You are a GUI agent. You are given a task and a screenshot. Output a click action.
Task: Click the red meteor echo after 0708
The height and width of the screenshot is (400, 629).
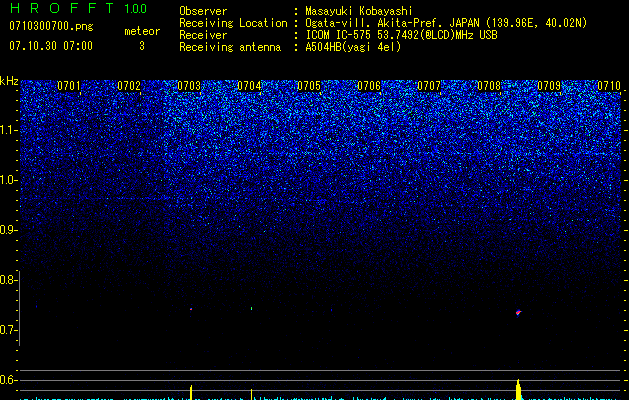(x=518, y=313)
